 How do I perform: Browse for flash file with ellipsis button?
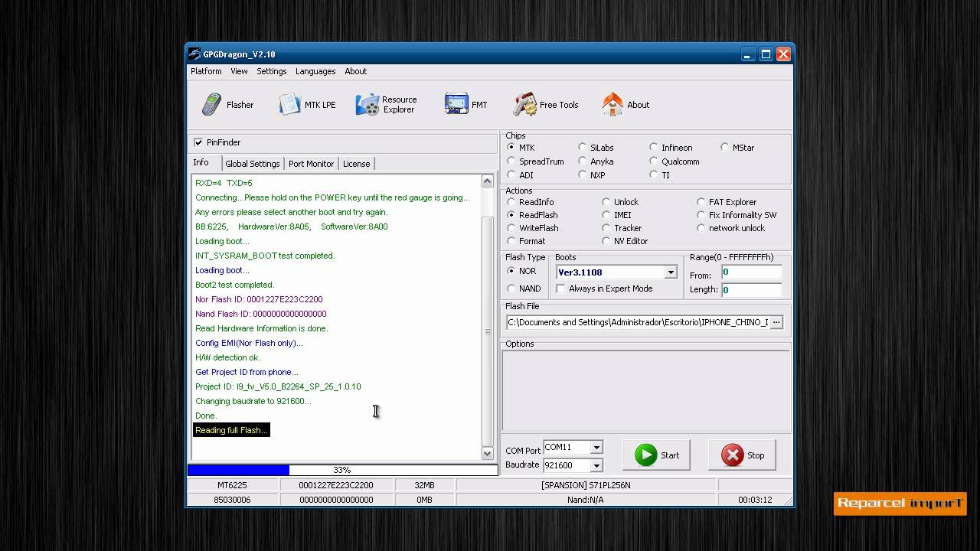click(x=776, y=322)
